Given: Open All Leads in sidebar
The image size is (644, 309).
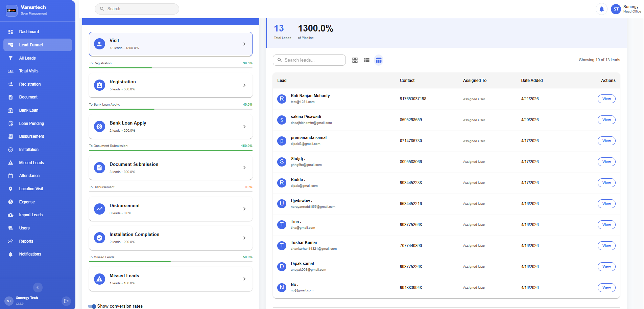Looking at the screenshot, I should pos(38,58).
